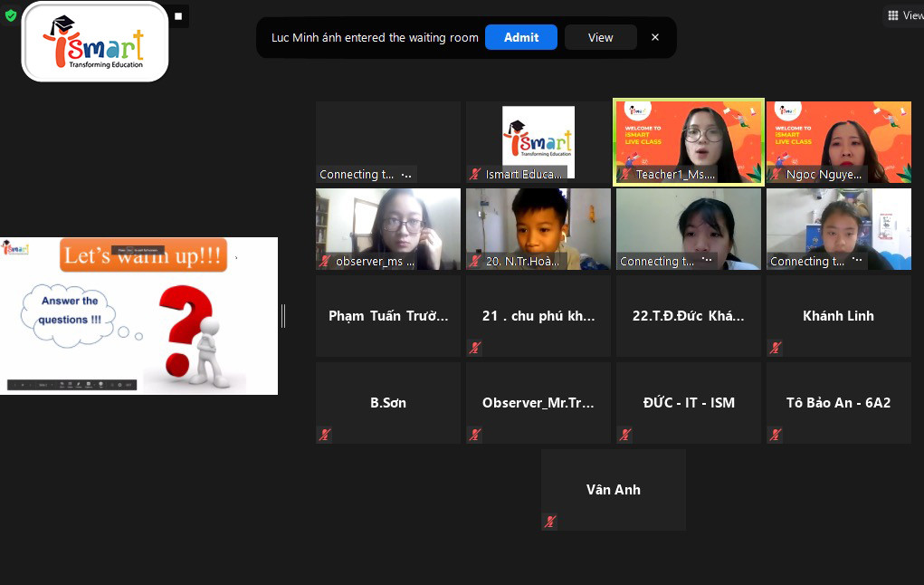Click muted mic icon on Tô Bảo An tile
The height and width of the screenshot is (585, 924).
click(x=776, y=435)
